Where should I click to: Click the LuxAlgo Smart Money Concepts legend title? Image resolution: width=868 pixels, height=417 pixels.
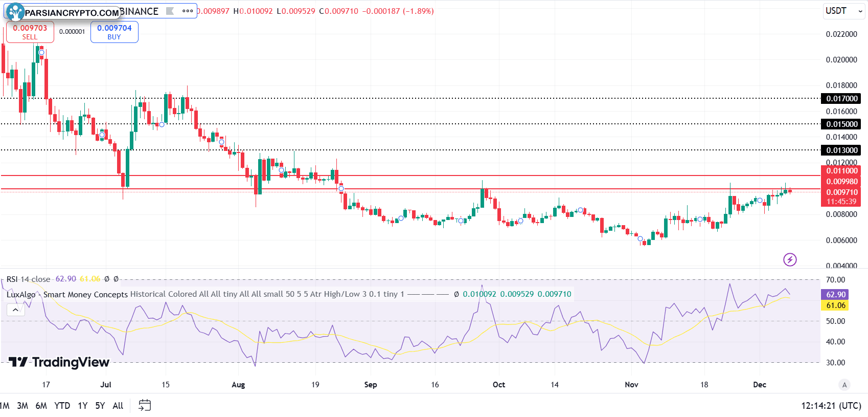point(67,294)
